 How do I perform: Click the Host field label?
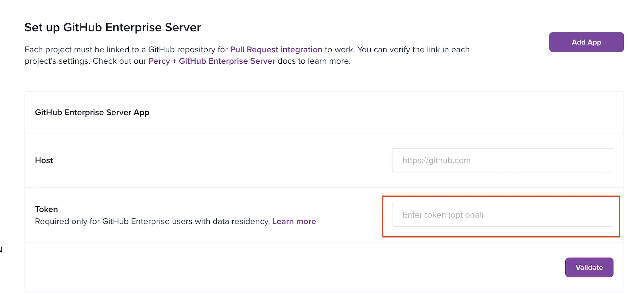[x=44, y=160]
